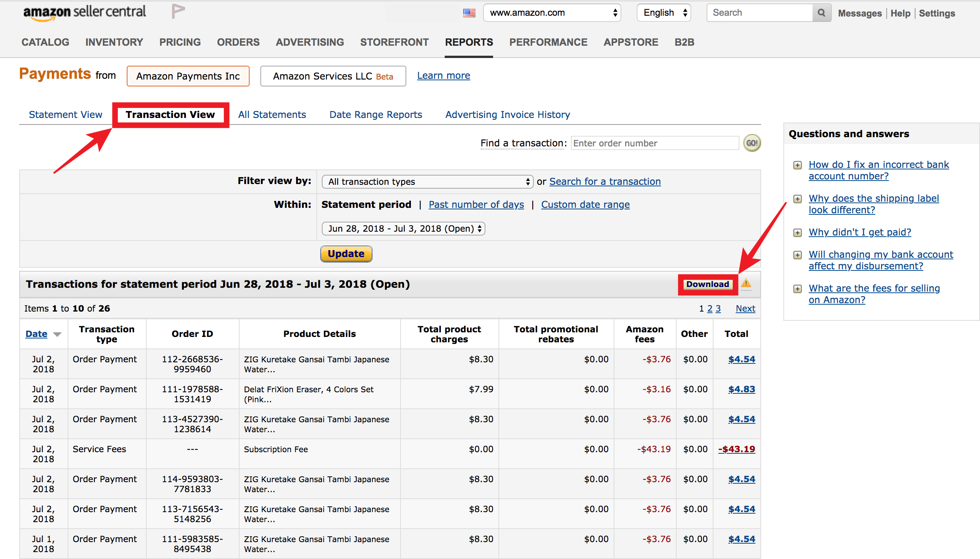
Task: Open the PERFORMANCE menu
Action: pyautogui.click(x=548, y=42)
